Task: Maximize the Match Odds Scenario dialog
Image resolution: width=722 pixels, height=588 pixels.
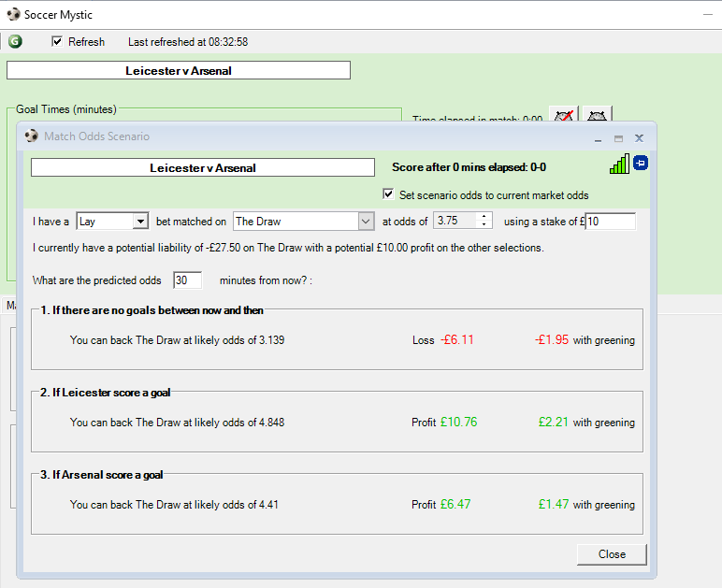Action: pyautogui.click(x=618, y=137)
